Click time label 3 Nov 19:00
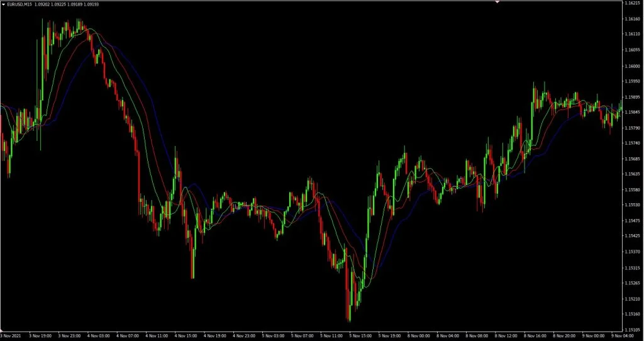The image size is (644, 341). [x=40, y=336]
